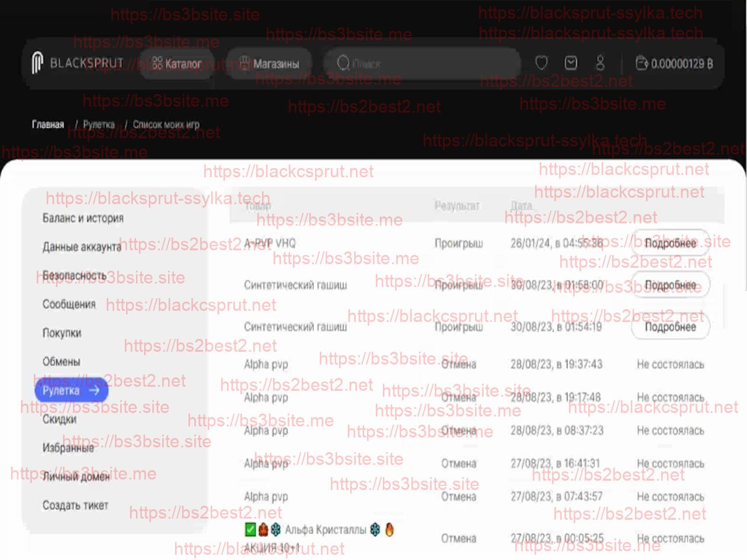The width and height of the screenshot is (747, 560).
Task: Open Баланс и история section
Action: 83,218
